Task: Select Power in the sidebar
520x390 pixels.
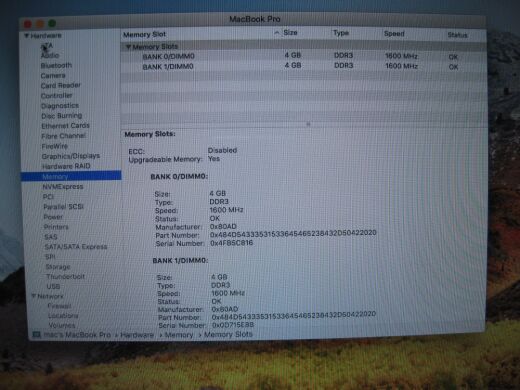Action: point(53,217)
